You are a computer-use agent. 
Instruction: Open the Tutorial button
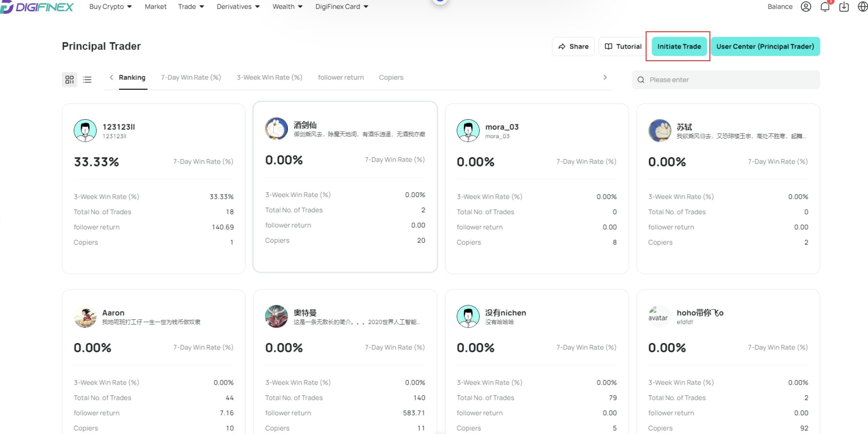click(623, 46)
